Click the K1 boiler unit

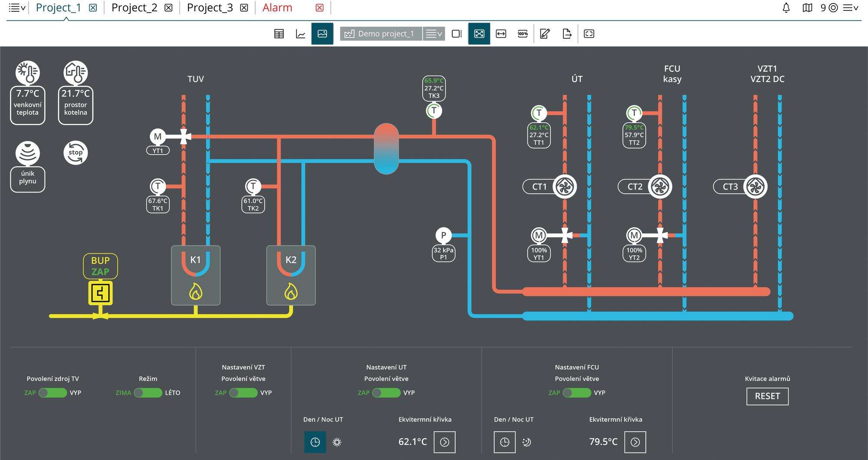(196, 275)
